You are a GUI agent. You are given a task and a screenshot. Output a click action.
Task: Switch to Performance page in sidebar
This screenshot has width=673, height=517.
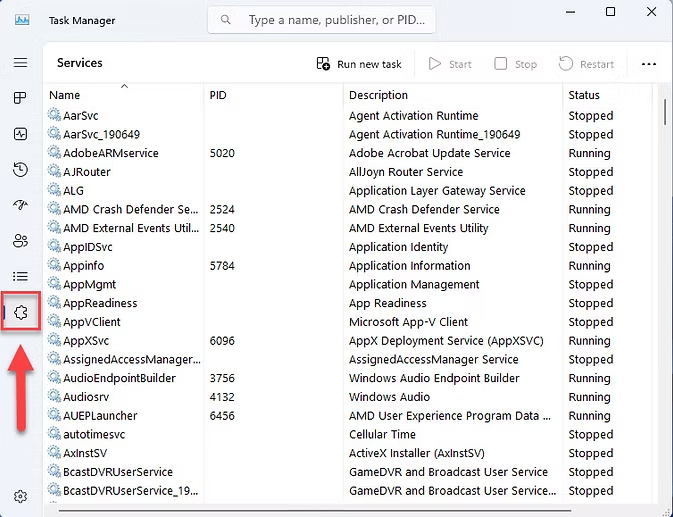[20, 134]
